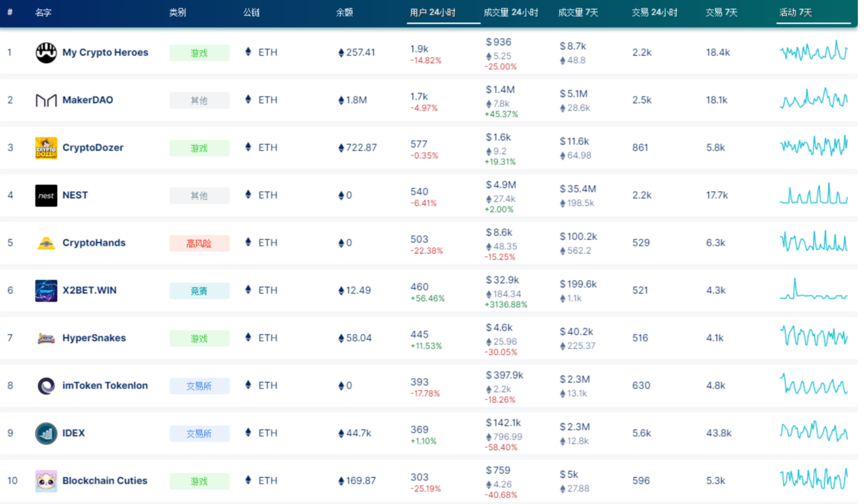Sort by 余额 column header
The height and width of the screenshot is (504, 864).
[344, 12]
